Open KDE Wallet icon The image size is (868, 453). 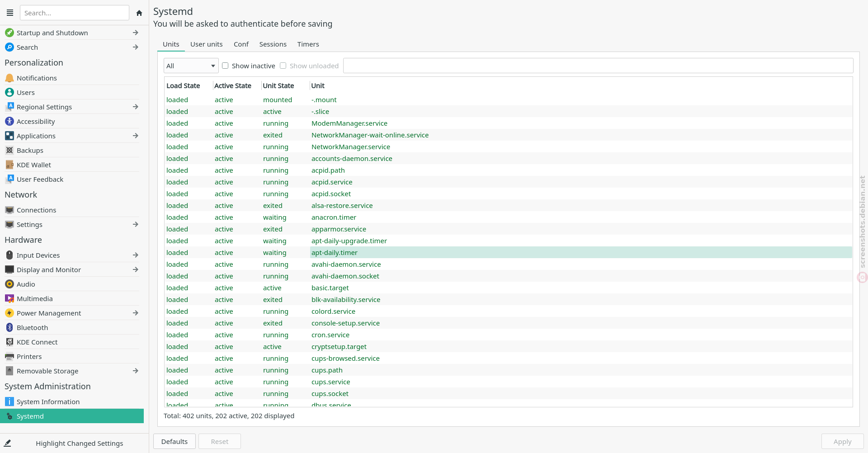pyautogui.click(x=9, y=165)
